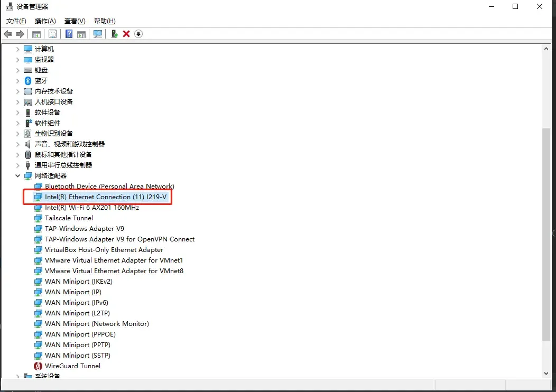Collapse the 网络适配器 network adapters node
This screenshot has height=392, width=556.
point(18,176)
